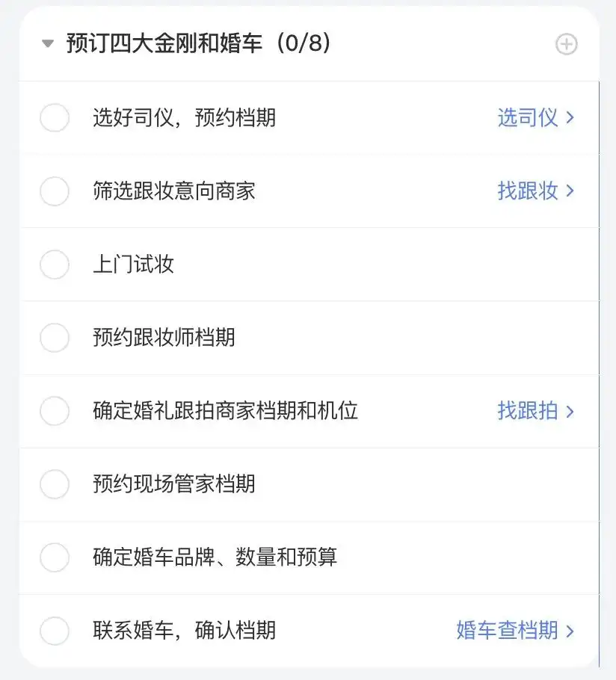This screenshot has width=616, height=680.
Task: Click the chevron beside 选司仪
Action: (x=570, y=117)
